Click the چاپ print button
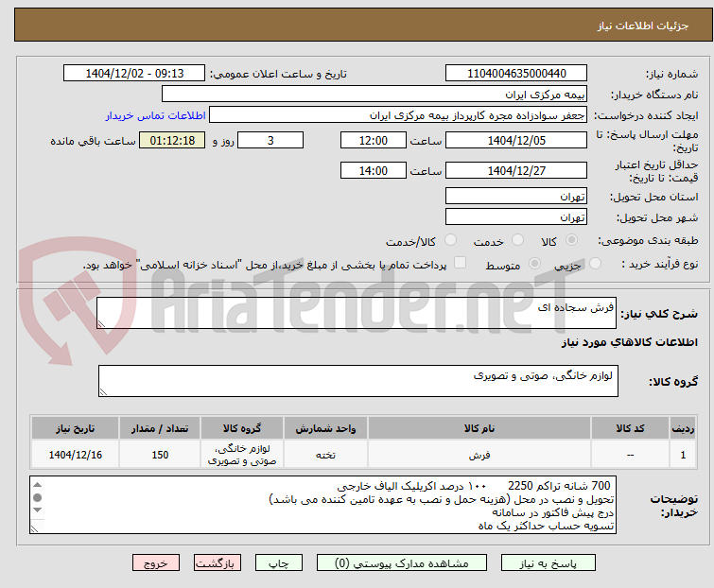This screenshot has height=588, width=714. (x=279, y=563)
